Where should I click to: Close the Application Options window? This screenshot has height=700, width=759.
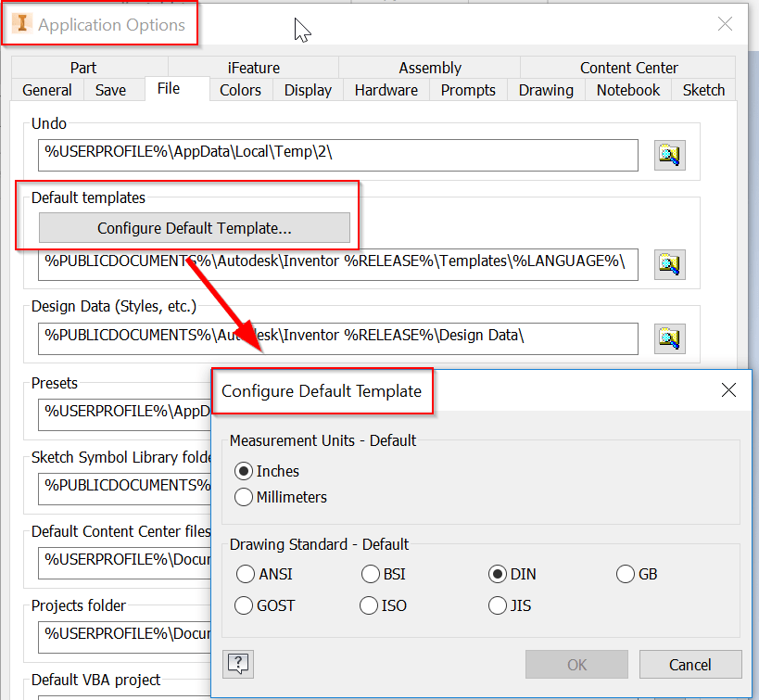(x=725, y=24)
